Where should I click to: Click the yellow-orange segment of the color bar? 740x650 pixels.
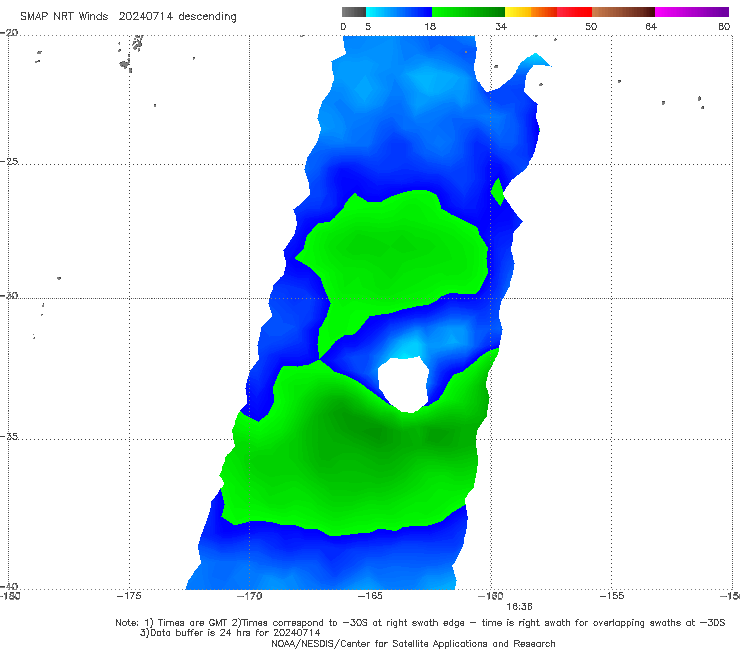coord(531,12)
